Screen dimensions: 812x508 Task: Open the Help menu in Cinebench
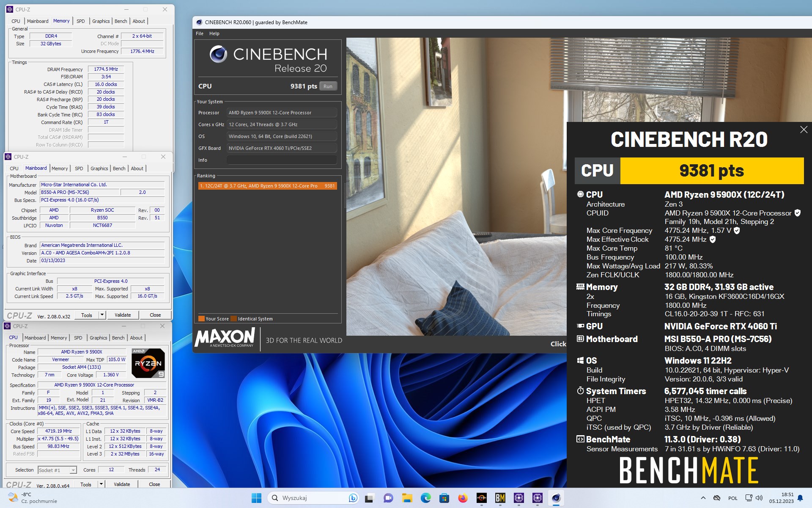[x=214, y=33]
